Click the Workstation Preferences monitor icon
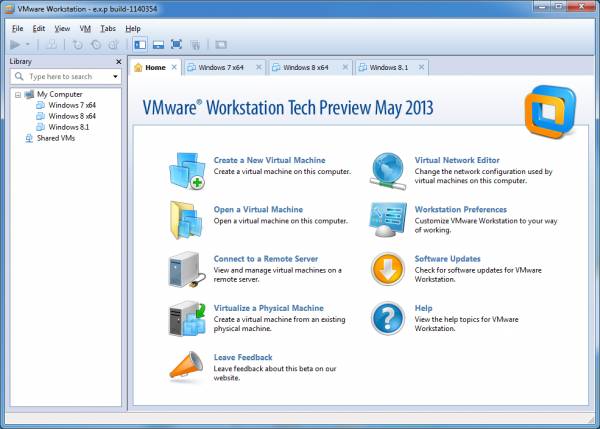The height and width of the screenshot is (429, 600). (x=388, y=220)
